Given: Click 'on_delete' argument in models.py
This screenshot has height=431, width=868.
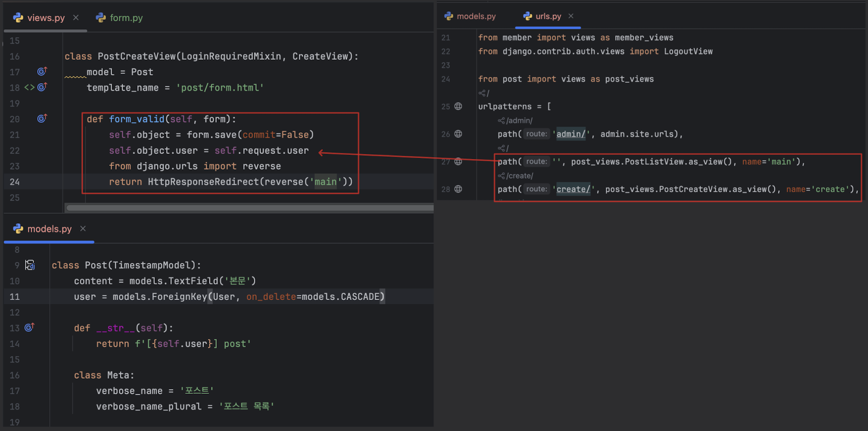Looking at the screenshot, I should 271,297.
